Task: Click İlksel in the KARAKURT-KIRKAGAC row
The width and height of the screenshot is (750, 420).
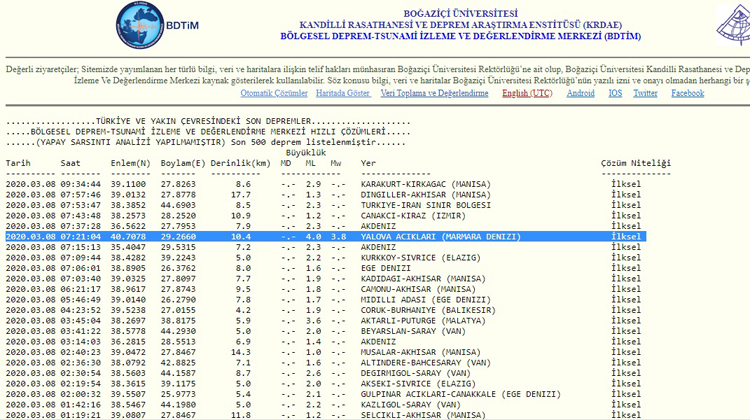Action: [626, 184]
